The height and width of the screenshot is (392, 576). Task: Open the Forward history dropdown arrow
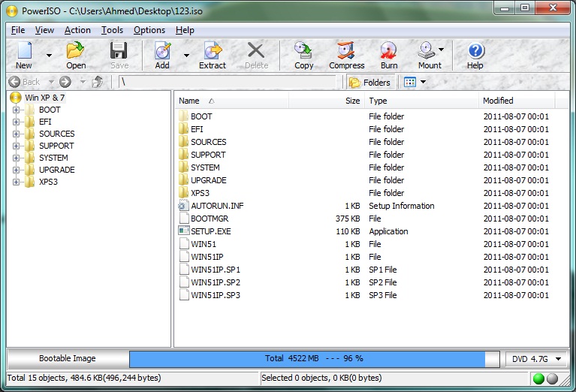tap(83, 82)
